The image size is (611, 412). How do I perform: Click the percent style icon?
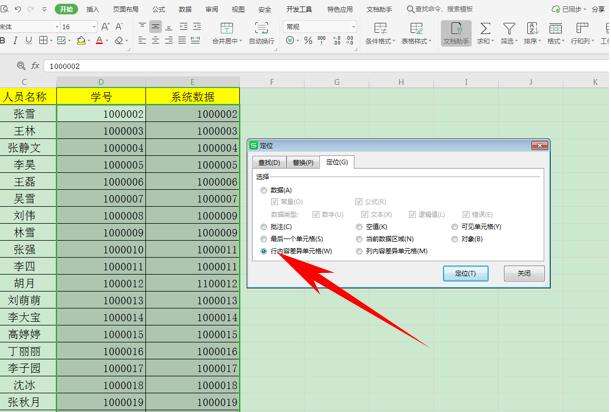click(308, 40)
